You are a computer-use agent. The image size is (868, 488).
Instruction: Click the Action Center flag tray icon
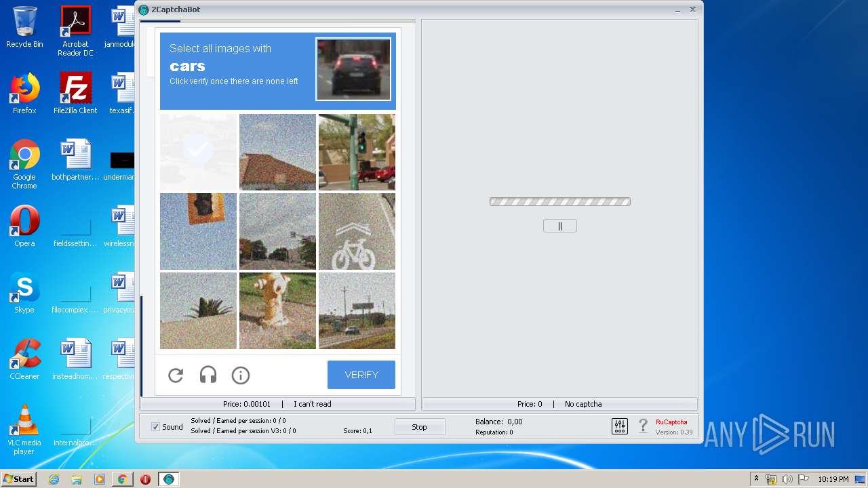click(x=802, y=479)
